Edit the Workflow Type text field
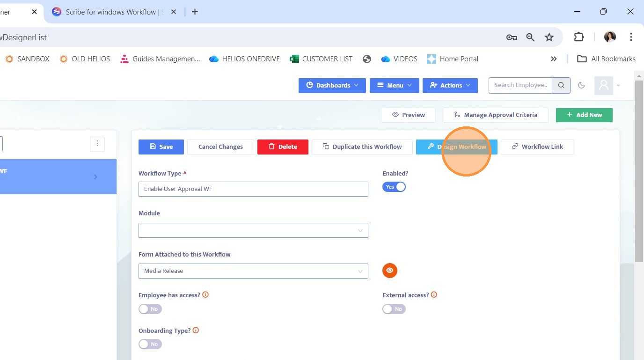 tap(253, 189)
